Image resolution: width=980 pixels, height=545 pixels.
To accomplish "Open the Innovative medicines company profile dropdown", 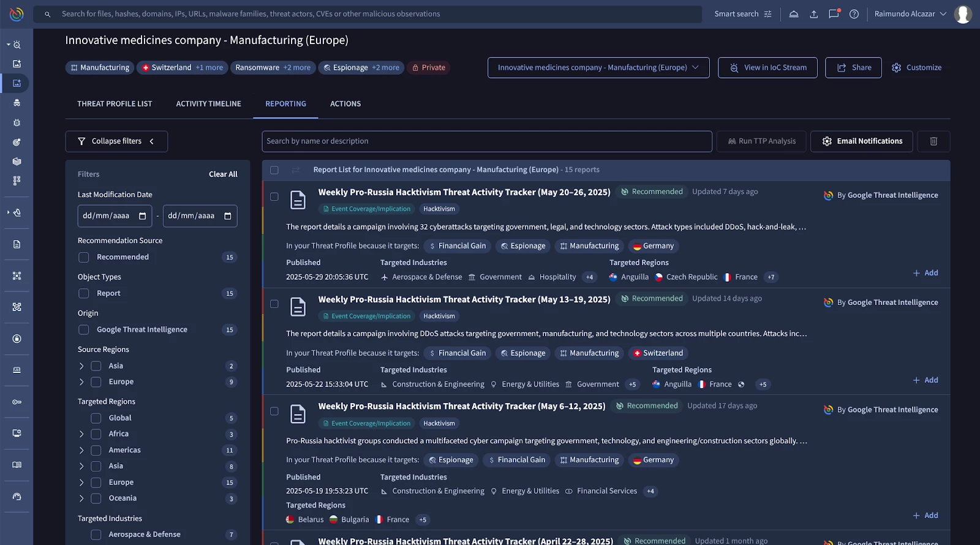I will pos(598,67).
